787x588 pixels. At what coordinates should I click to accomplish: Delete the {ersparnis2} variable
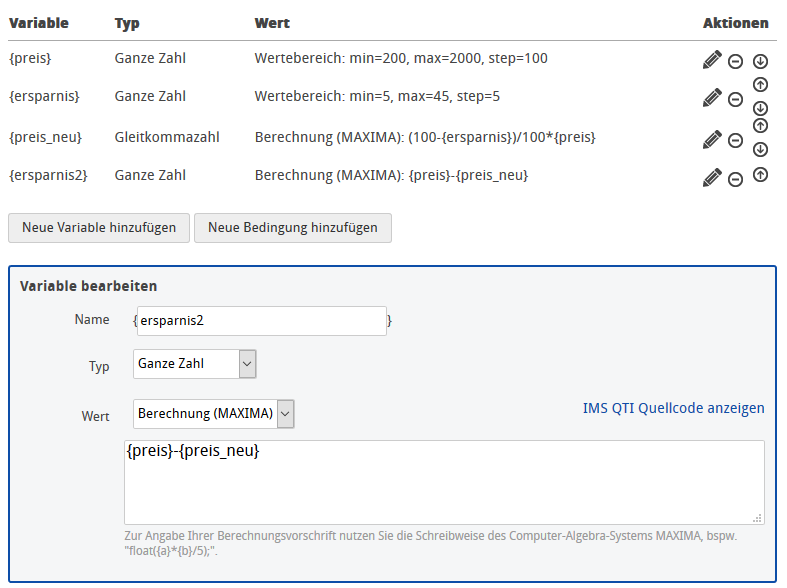[735, 179]
